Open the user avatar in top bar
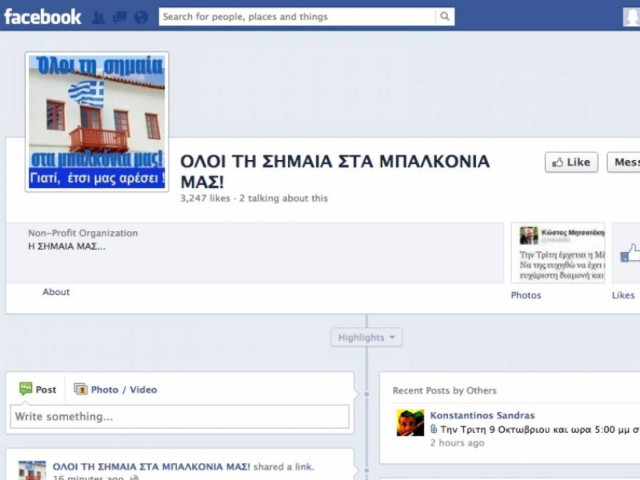Screen dimensions: 640x480 (631, 17)
